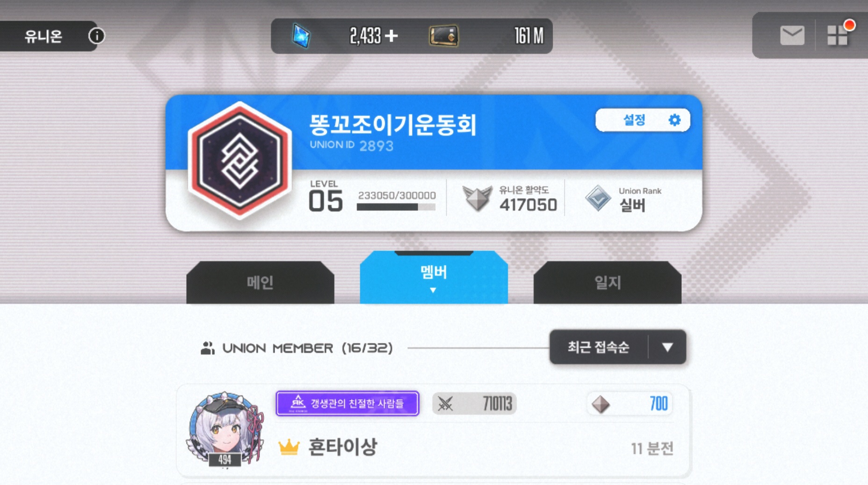Click the 갱생관의 친절한 사람들 title badge

(x=347, y=403)
